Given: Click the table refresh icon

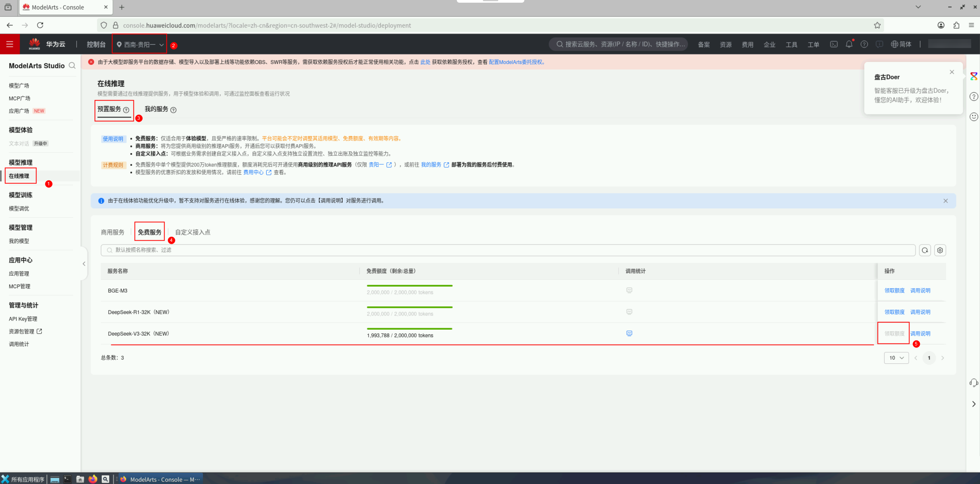Looking at the screenshot, I should (x=925, y=250).
